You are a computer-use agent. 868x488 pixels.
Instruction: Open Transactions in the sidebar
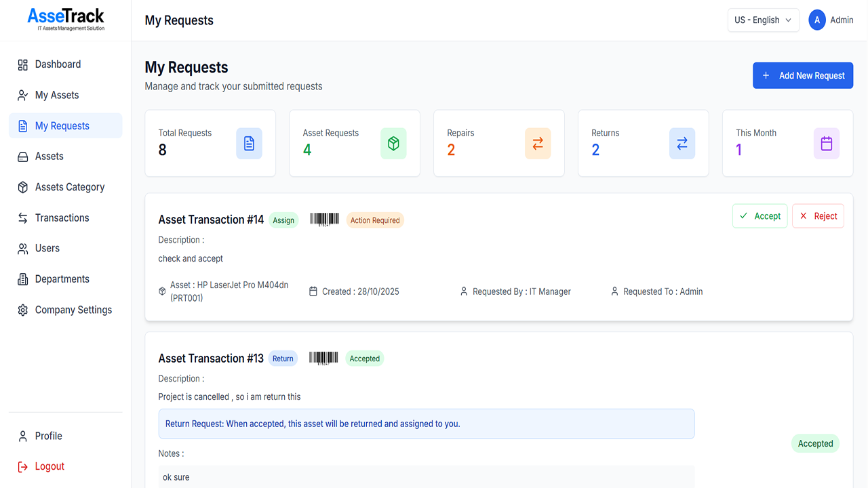tap(62, 218)
